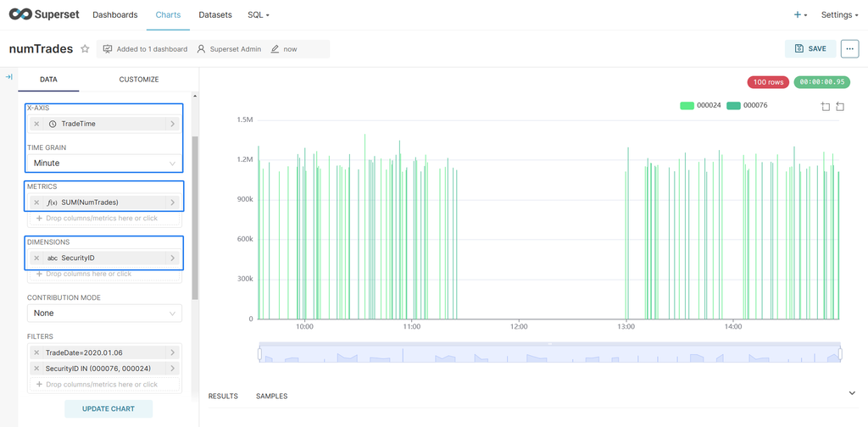Expand the SQL menu in navbar

tap(259, 15)
